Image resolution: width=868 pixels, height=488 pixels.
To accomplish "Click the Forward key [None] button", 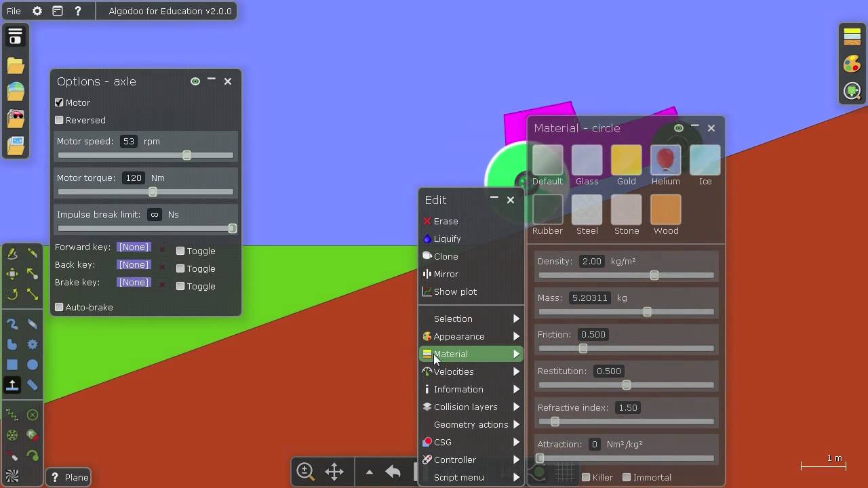I will [134, 247].
